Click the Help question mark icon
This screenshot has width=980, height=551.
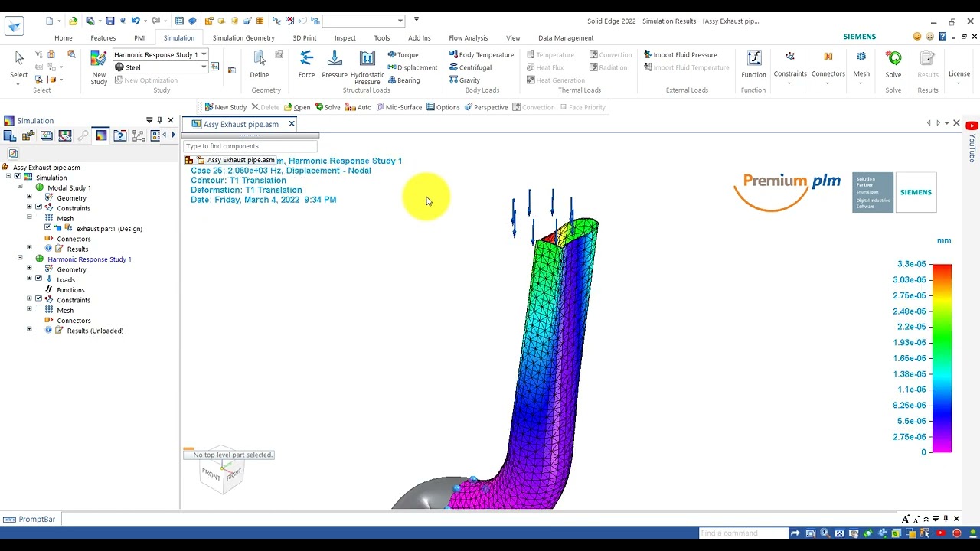[x=943, y=37]
